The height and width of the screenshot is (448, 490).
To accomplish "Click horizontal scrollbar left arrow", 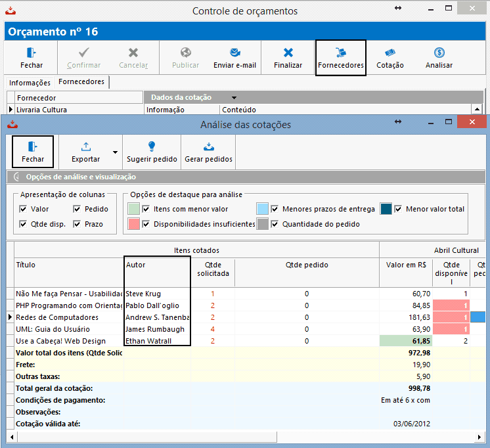I will 12,437.
